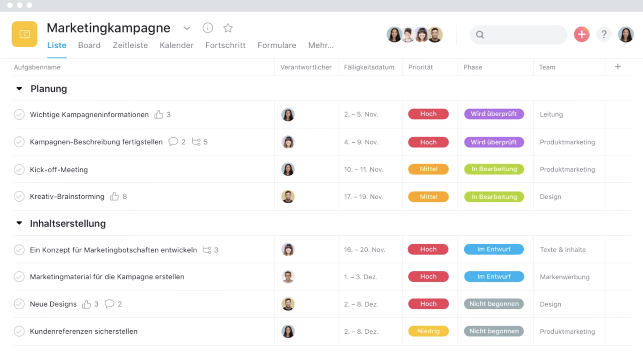Click the yellow project list icon
The image size is (643, 364).
(x=25, y=34)
